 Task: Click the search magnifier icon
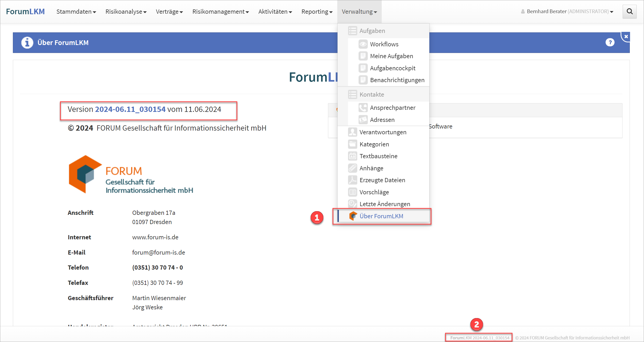pos(630,12)
